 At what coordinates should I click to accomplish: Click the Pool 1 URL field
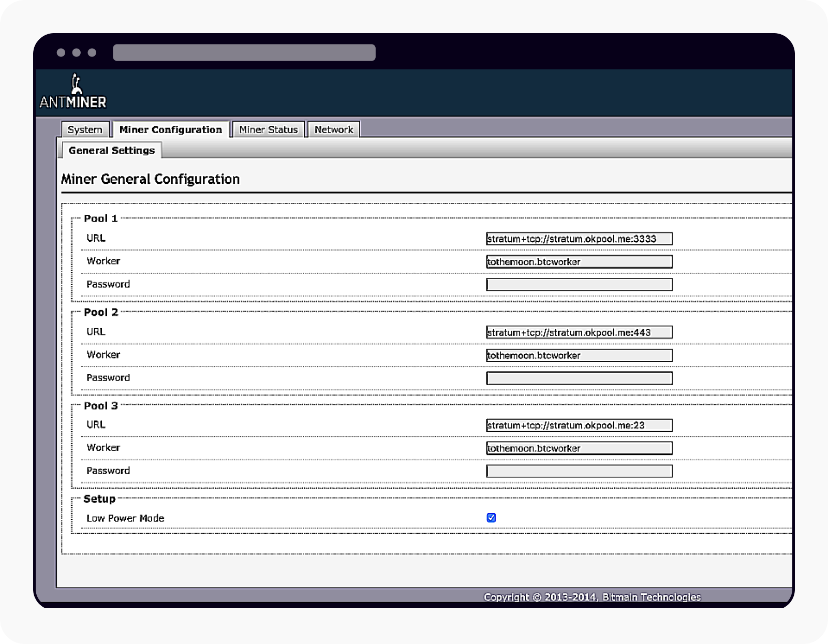tap(579, 239)
